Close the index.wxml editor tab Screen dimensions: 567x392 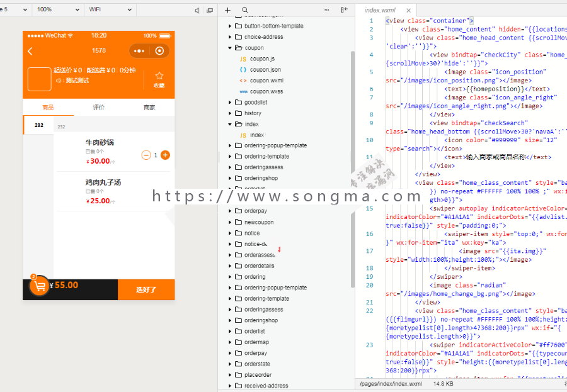(408, 11)
